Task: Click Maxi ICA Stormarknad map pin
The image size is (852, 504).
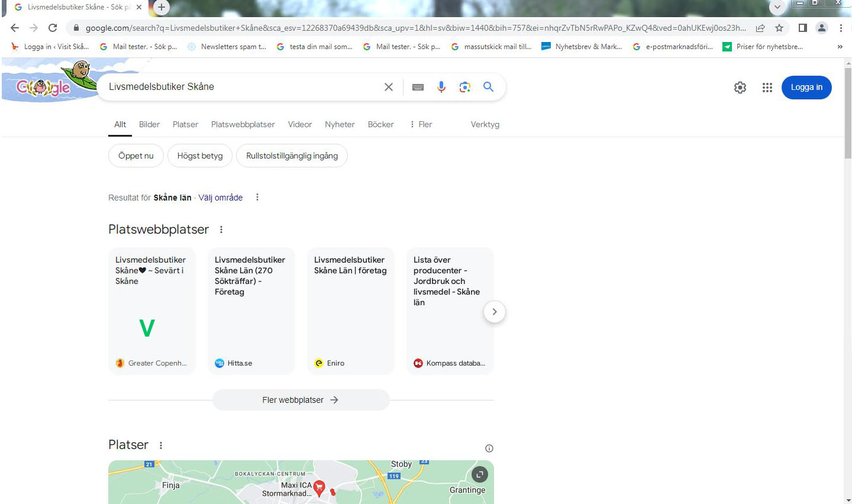Action: [319, 489]
